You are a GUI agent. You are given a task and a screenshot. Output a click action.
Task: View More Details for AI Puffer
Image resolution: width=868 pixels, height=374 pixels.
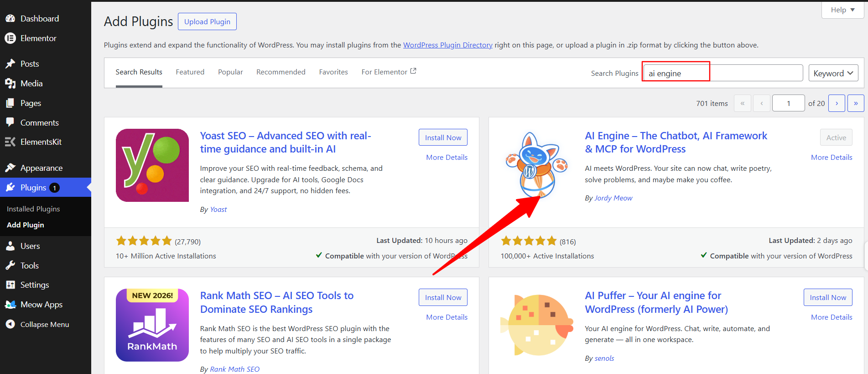tap(832, 317)
